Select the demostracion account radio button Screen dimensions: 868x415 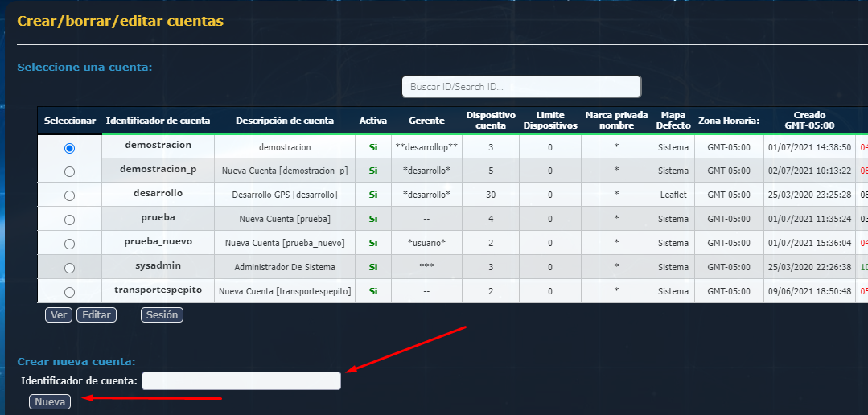tap(69, 148)
